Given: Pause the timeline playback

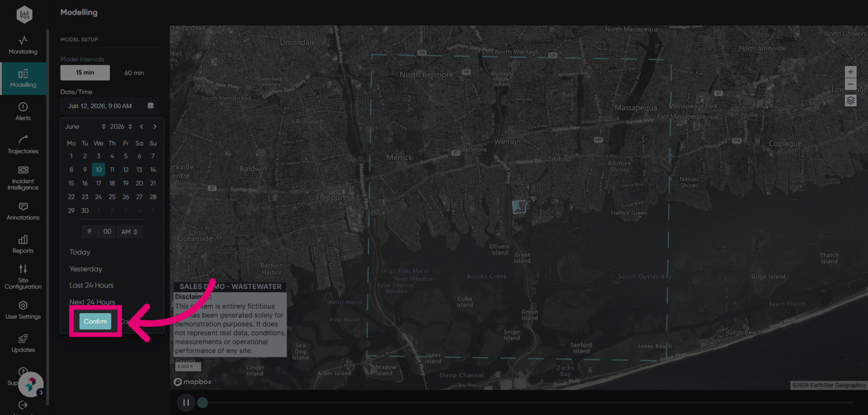Looking at the screenshot, I should click(186, 402).
